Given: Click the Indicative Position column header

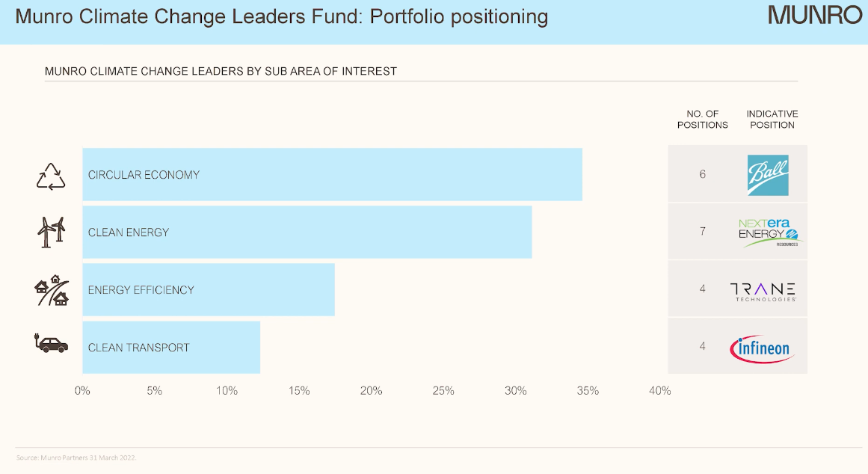Looking at the screenshot, I should click(x=772, y=120).
